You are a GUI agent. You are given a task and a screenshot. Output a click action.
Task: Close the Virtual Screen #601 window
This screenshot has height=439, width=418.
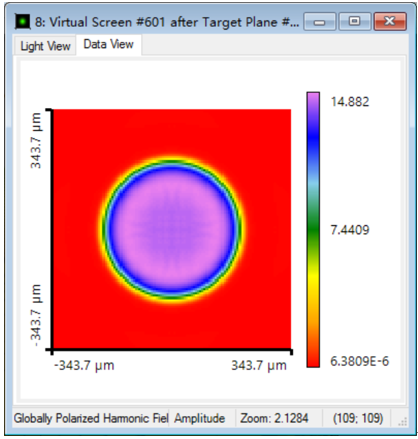390,22
